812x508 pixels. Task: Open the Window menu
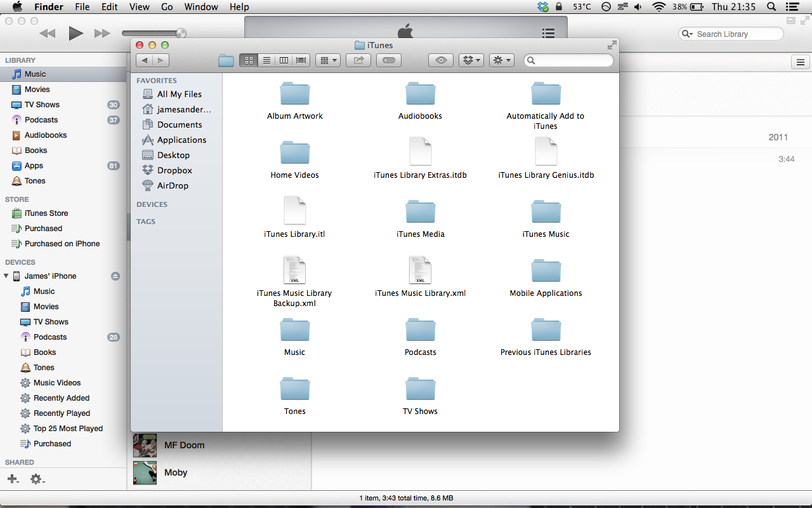200,7
